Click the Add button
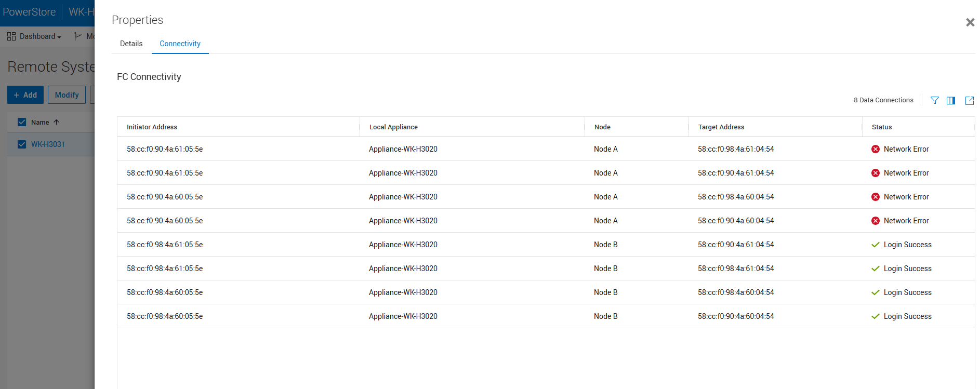Viewport: 980px width, 389px height. 25,95
